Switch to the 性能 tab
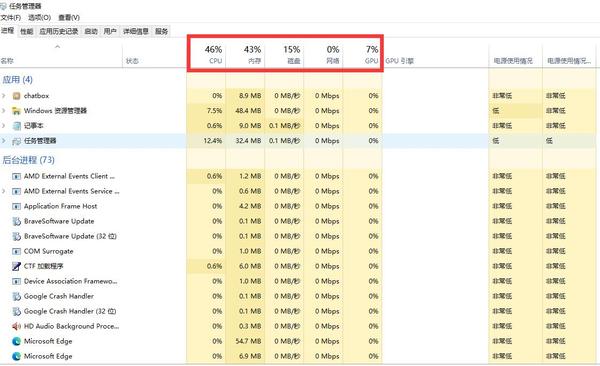The image size is (600, 366). pos(26,32)
